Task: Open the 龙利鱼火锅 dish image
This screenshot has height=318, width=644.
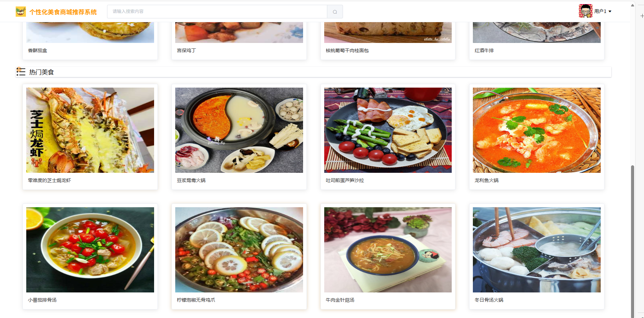Action: click(x=537, y=130)
